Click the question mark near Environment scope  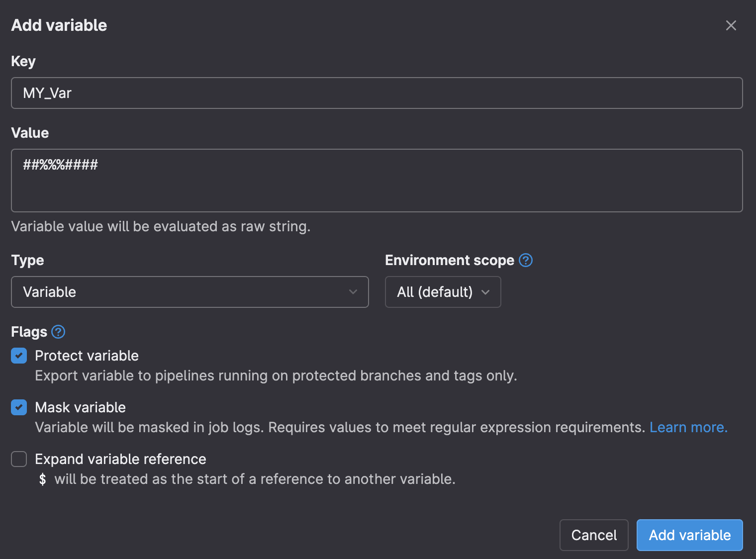tap(526, 260)
